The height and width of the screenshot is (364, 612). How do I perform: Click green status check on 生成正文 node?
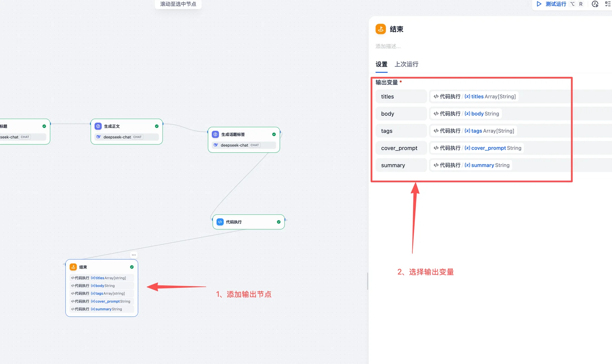point(157,126)
